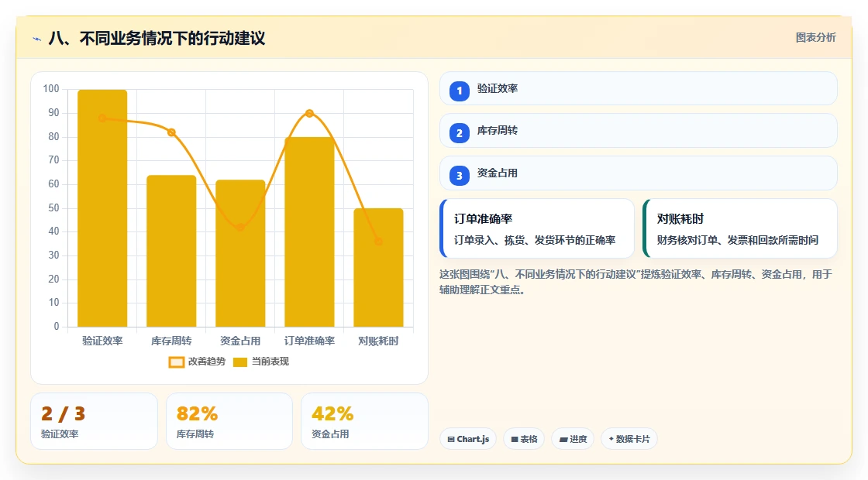Click the 验证效率 bar in chart
This screenshot has height=480, width=868.
point(102,208)
